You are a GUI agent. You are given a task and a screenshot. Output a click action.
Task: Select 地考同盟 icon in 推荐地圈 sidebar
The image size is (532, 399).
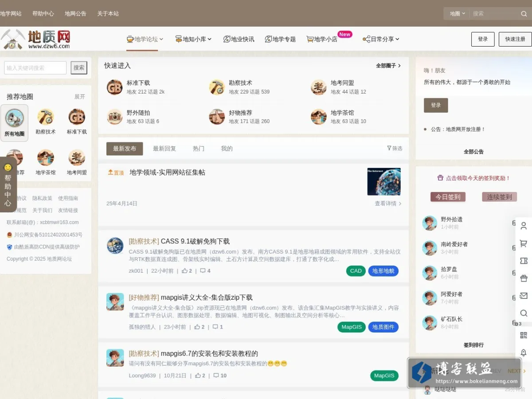(x=77, y=158)
